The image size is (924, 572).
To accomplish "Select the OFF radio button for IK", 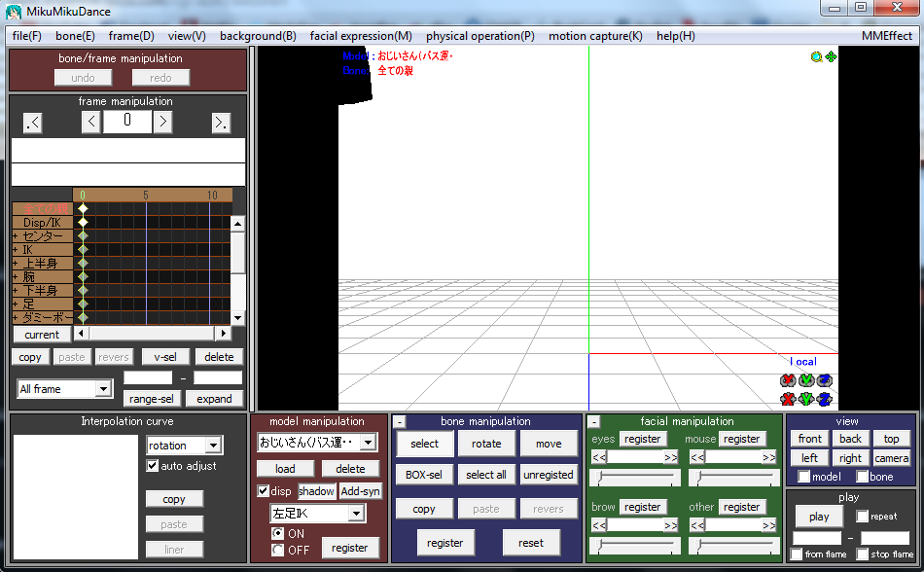I will click(278, 550).
